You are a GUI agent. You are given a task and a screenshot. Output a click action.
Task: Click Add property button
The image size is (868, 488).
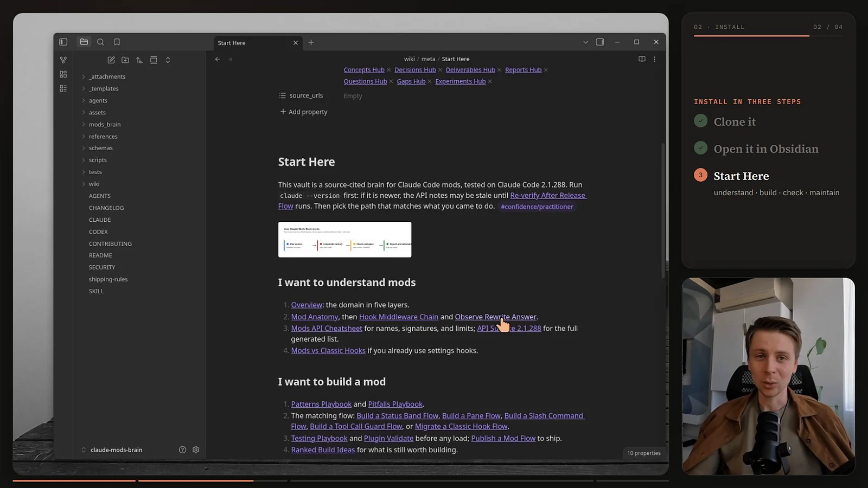[x=304, y=112]
